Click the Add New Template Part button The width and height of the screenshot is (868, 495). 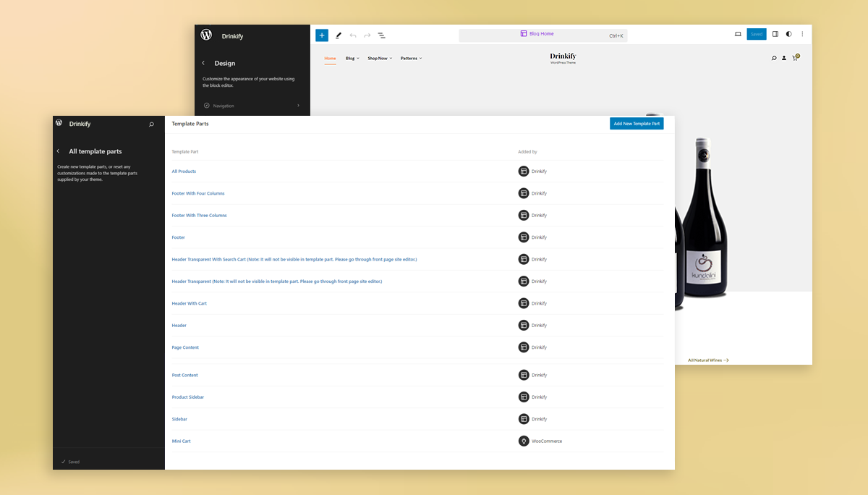(637, 123)
